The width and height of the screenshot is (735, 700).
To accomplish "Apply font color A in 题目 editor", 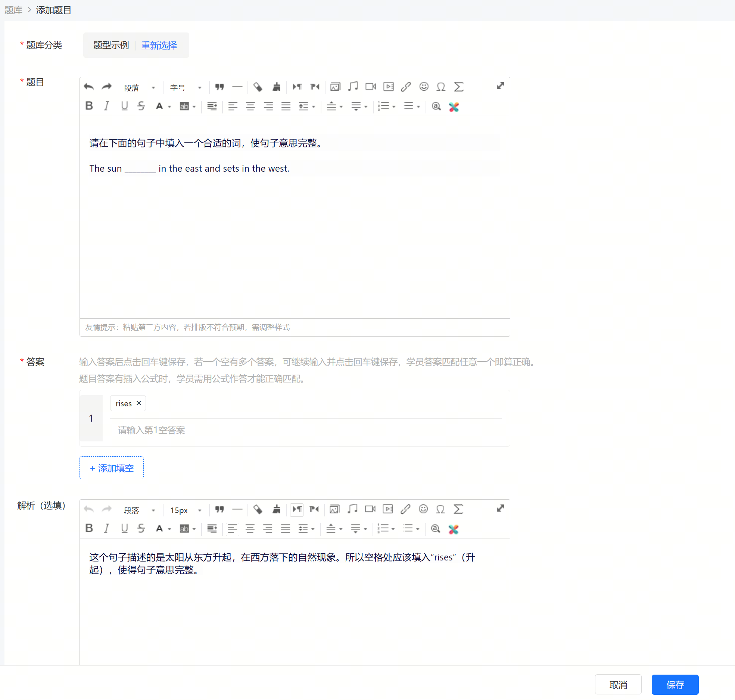I will [159, 106].
